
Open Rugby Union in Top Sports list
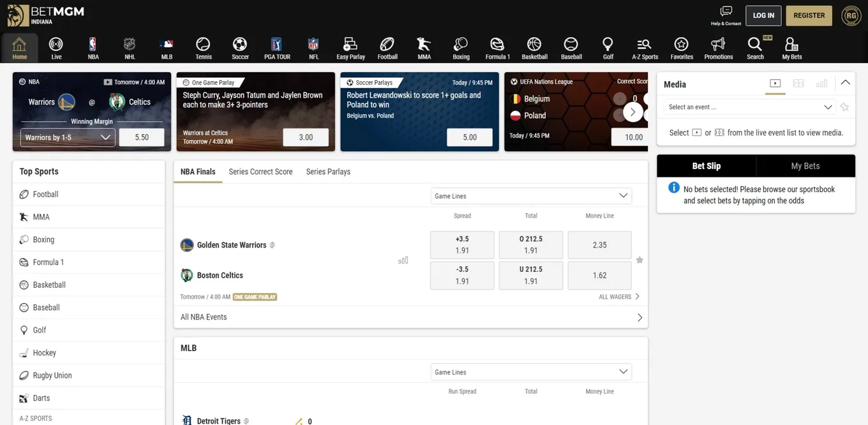(89, 375)
